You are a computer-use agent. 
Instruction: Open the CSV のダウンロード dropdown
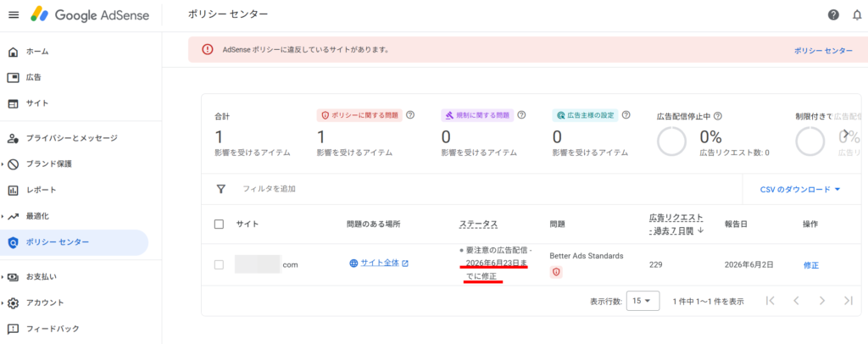click(800, 189)
